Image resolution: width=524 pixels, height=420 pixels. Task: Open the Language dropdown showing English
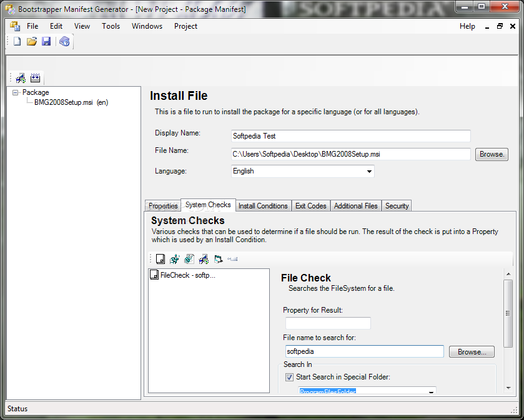tap(302, 171)
